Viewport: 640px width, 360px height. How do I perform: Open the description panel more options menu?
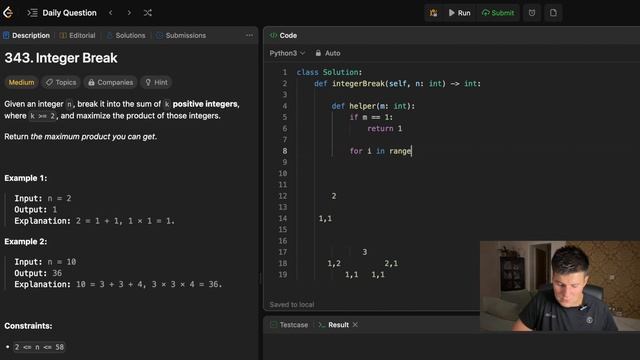point(249,36)
